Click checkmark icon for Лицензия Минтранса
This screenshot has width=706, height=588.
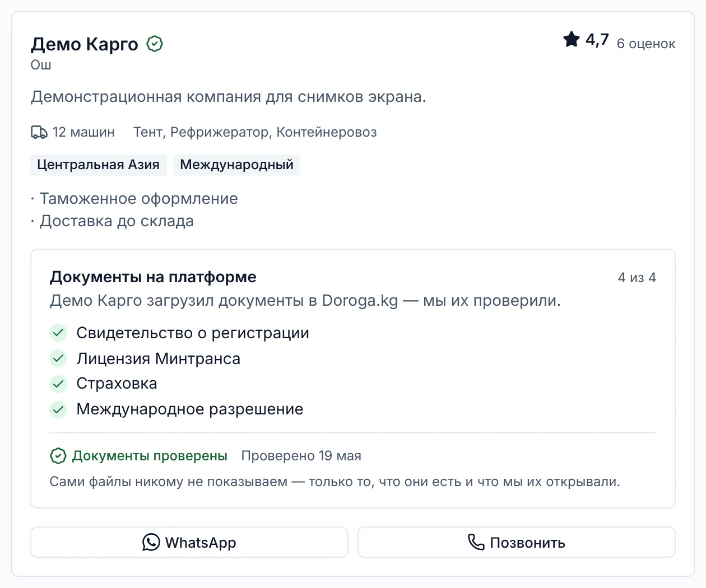tap(58, 358)
